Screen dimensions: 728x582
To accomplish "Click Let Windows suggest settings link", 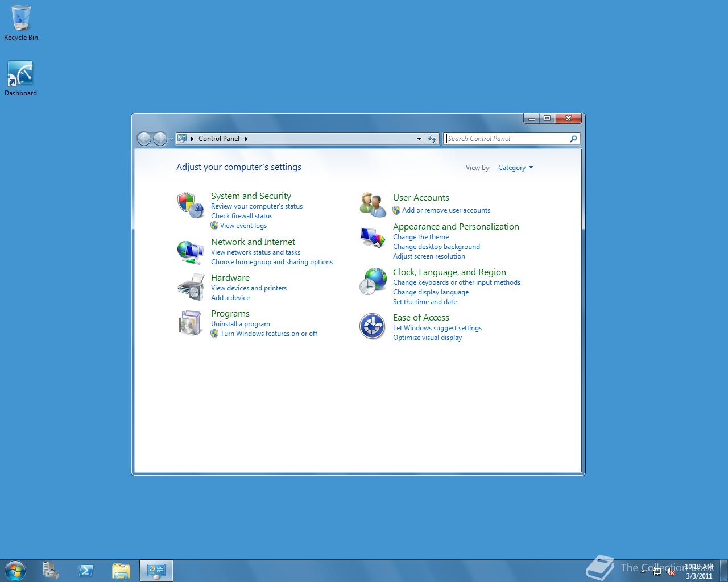I will click(437, 328).
